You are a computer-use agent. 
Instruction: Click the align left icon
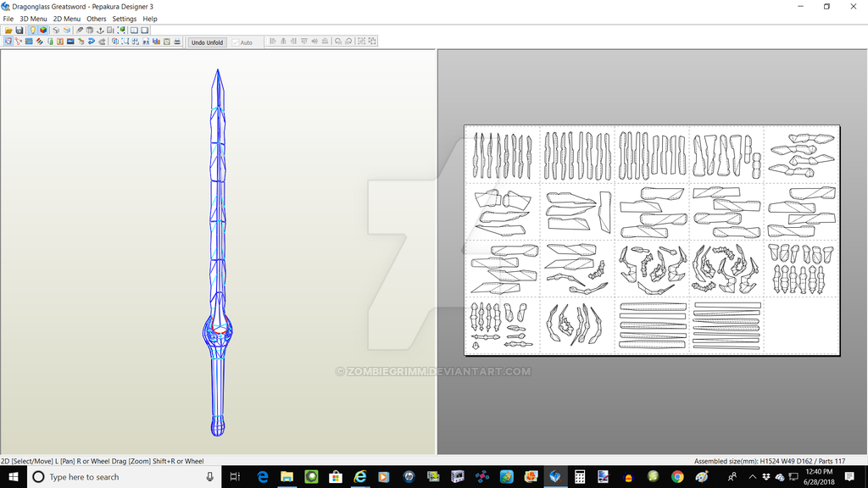273,42
